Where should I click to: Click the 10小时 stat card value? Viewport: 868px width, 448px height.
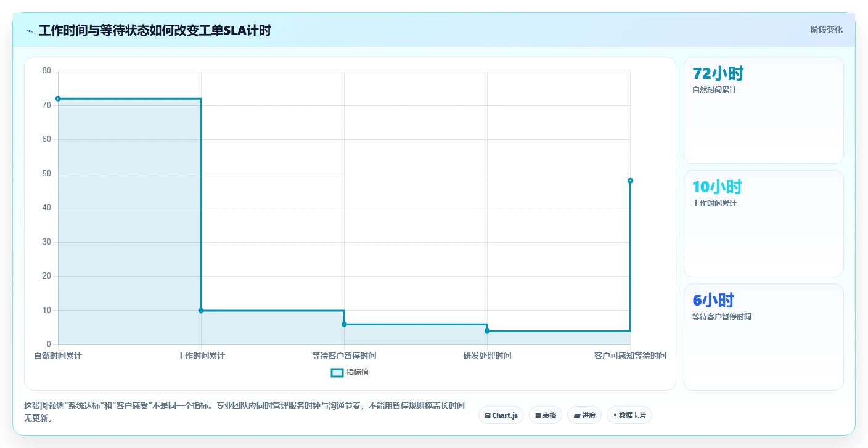point(717,187)
